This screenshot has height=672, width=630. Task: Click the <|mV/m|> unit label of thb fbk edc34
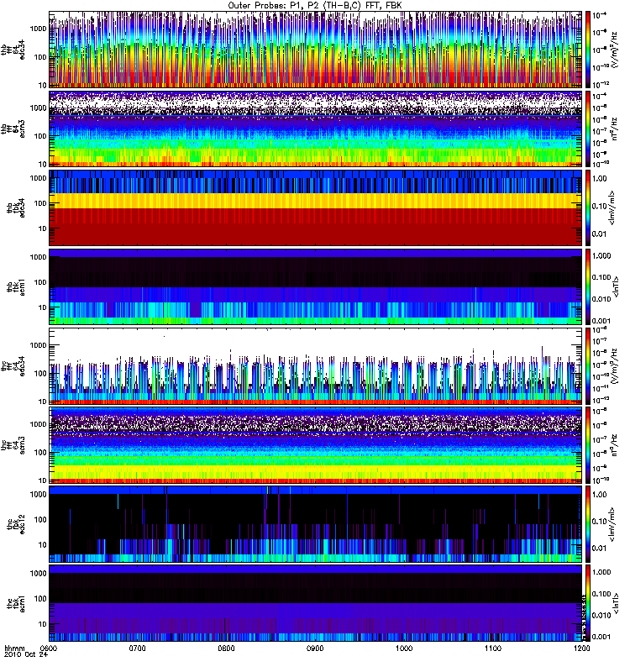coord(612,207)
